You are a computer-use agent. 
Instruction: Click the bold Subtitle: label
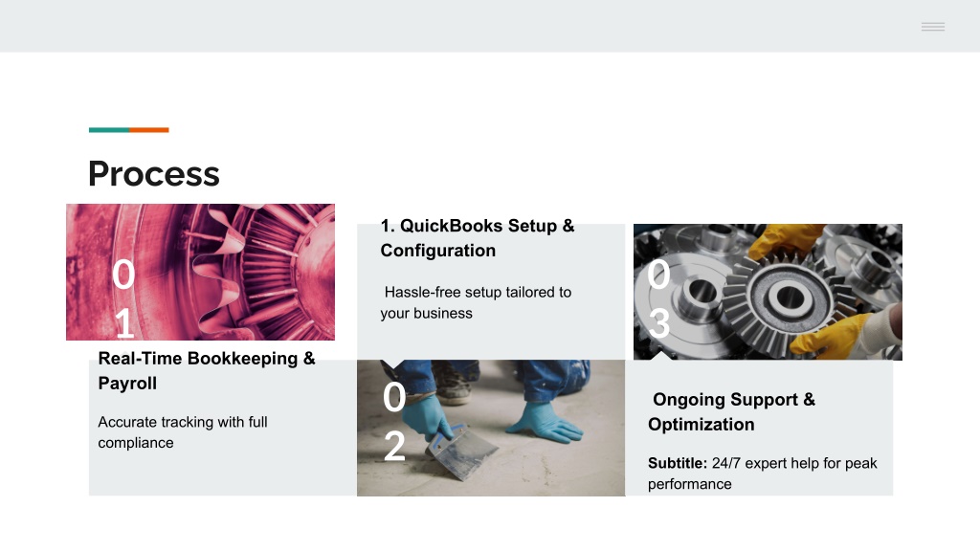[x=678, y=464]
